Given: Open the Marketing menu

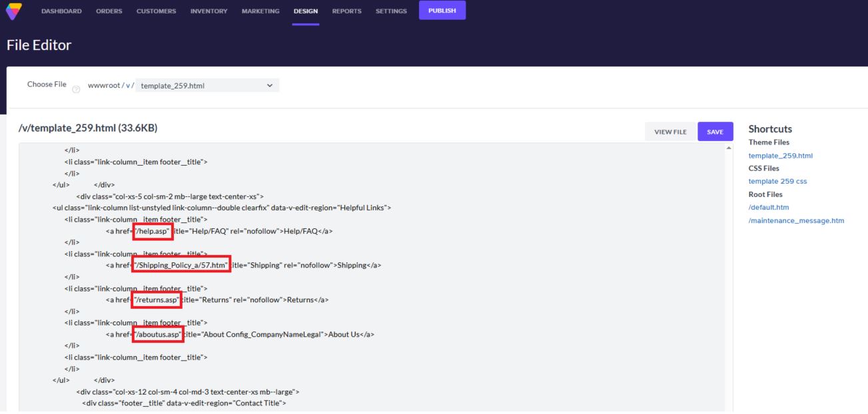Looking at the screenshot, I should point(260,11).
